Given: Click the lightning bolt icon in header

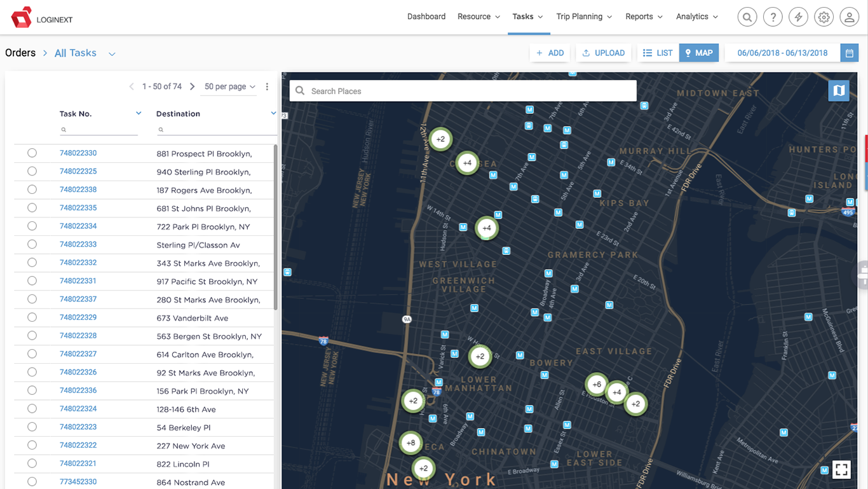Looking at the screenshot, I should coord(798,17).
